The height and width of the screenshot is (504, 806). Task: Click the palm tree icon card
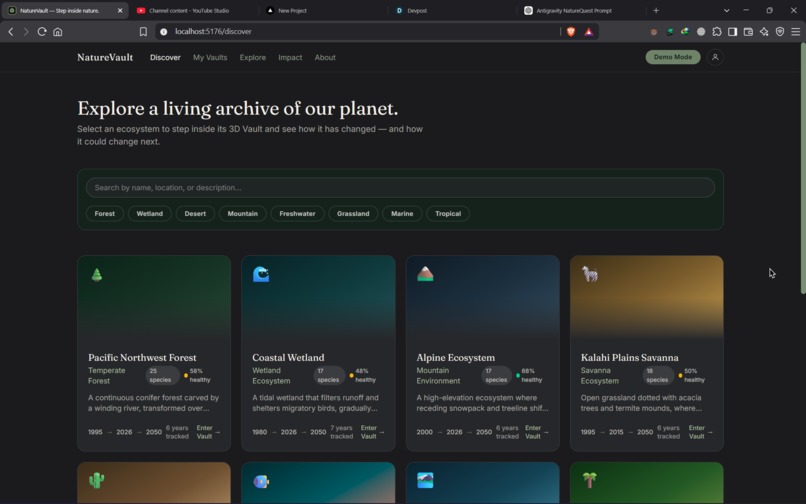click(x=590, y=480)
